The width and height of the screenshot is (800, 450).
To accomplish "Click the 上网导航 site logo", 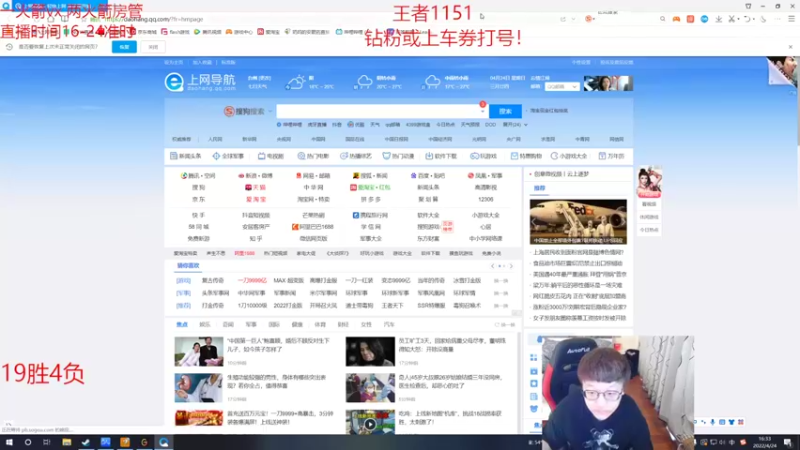I will [200, 82].
